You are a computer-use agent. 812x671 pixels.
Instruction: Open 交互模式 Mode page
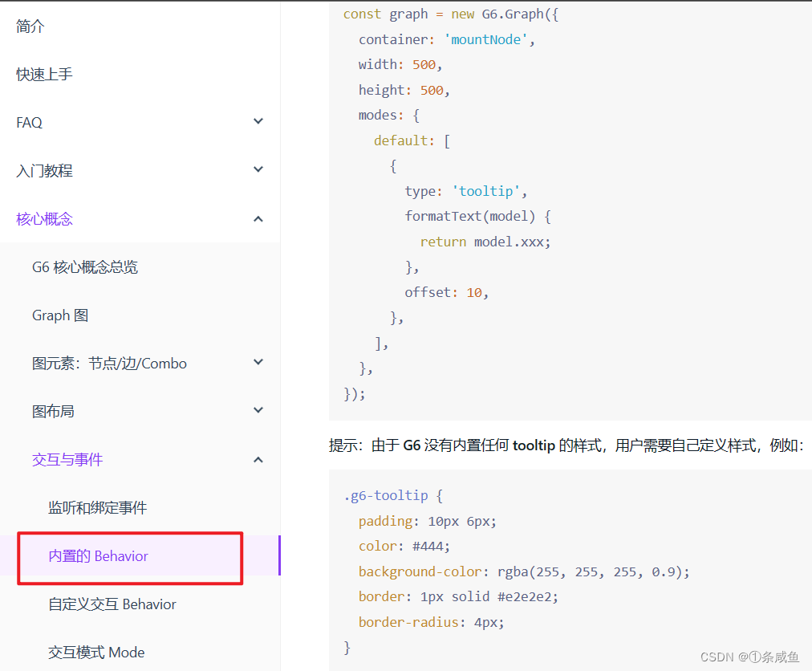point(96,653)
